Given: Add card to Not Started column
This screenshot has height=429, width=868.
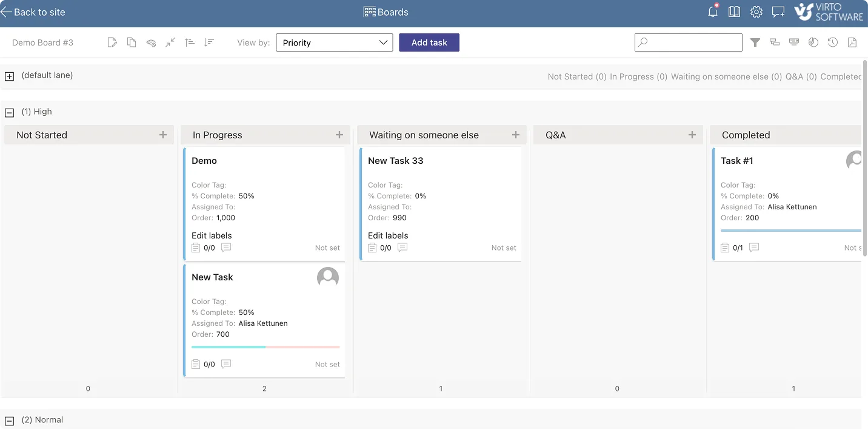Looking at the screenshot, I should click(163, 135).
